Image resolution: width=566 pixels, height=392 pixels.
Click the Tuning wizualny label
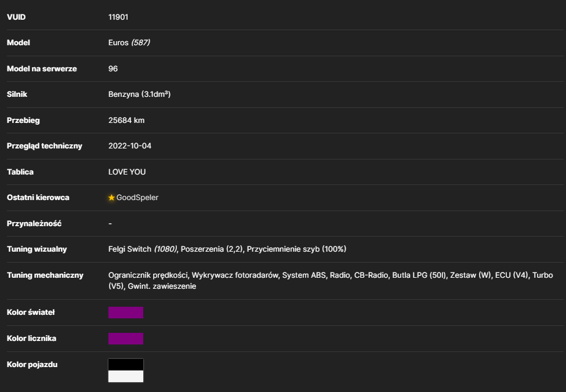pos(37,249)
